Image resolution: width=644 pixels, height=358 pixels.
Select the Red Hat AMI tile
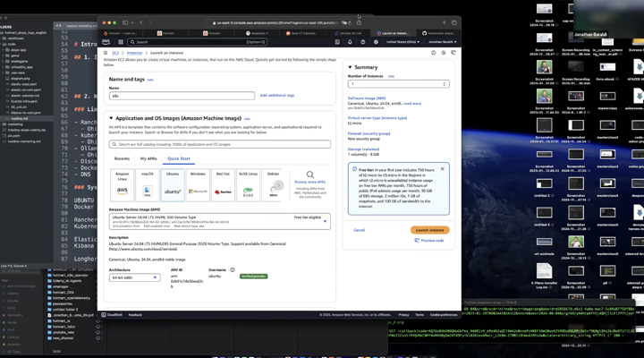pyautogui.click(x=223, y=185)
